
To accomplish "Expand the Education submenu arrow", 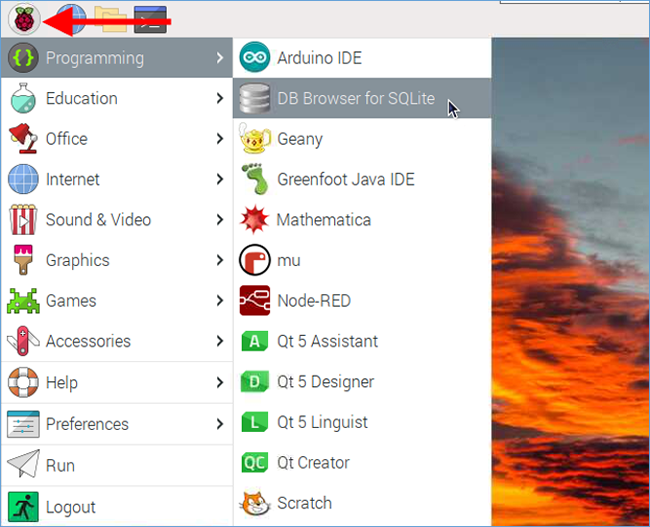I will click(x=220, y=98).
